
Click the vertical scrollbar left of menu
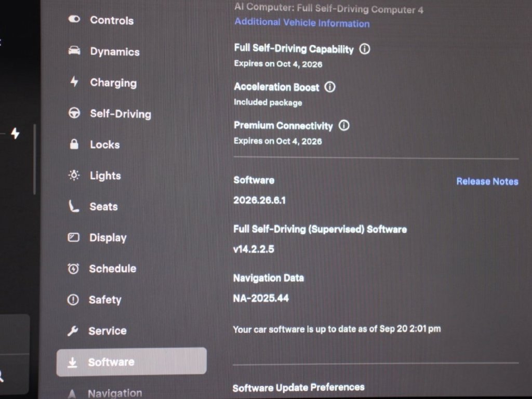pos(34,159)
